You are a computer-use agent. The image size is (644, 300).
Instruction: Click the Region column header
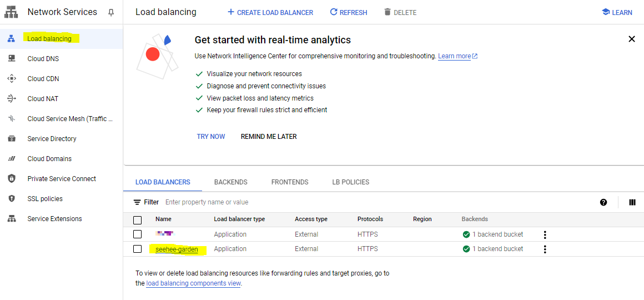coord(422,219)
